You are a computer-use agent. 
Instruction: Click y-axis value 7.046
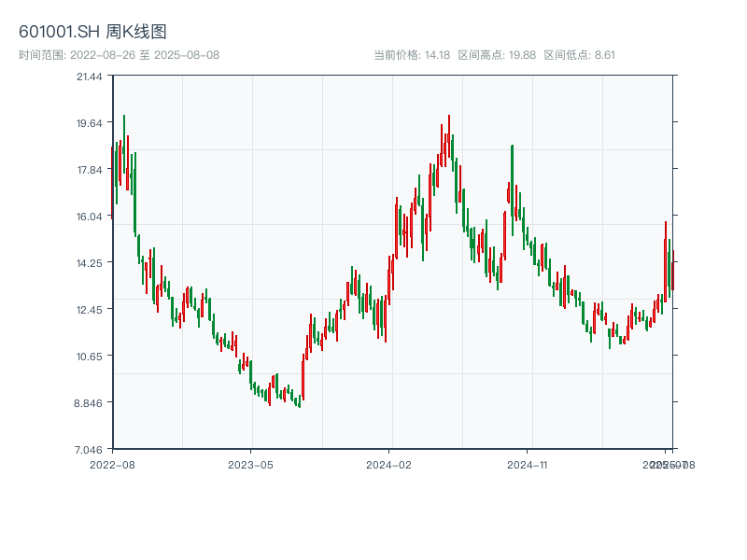88,450
